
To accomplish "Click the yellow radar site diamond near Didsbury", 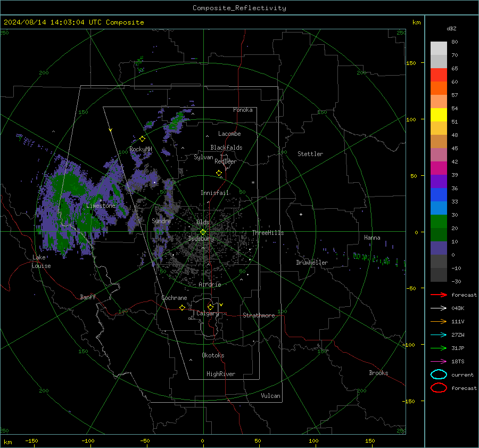I will [203, 232].
